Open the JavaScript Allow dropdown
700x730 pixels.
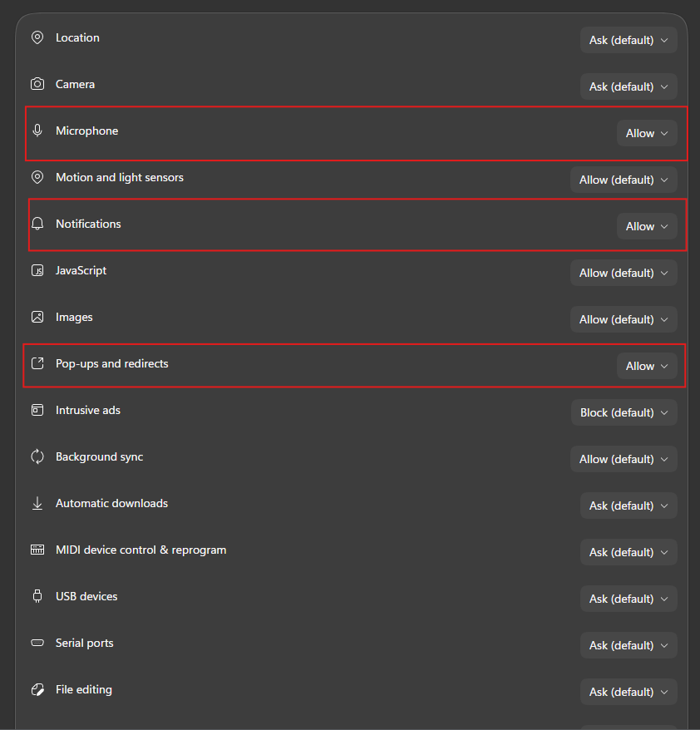tap(624, 273)
